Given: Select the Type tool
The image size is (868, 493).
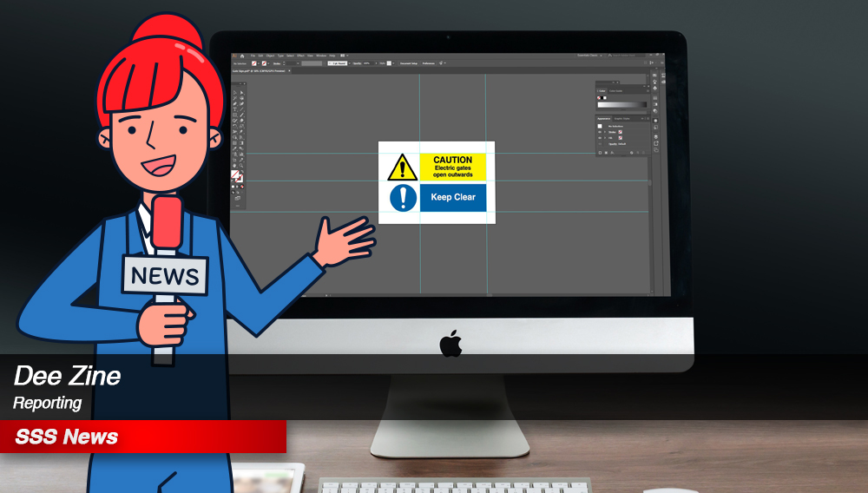Looking at the screenshot, I should pyautogui.click(x=234, y=109).
